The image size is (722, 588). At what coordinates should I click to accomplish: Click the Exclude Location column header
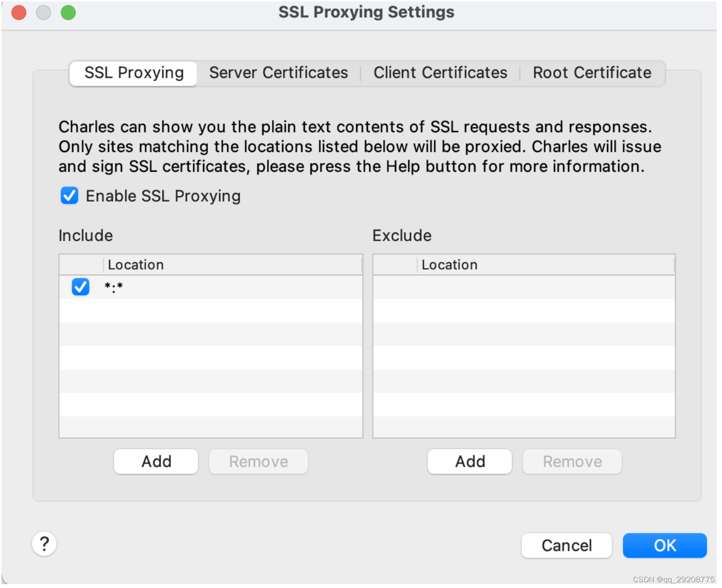pos(546,265)
